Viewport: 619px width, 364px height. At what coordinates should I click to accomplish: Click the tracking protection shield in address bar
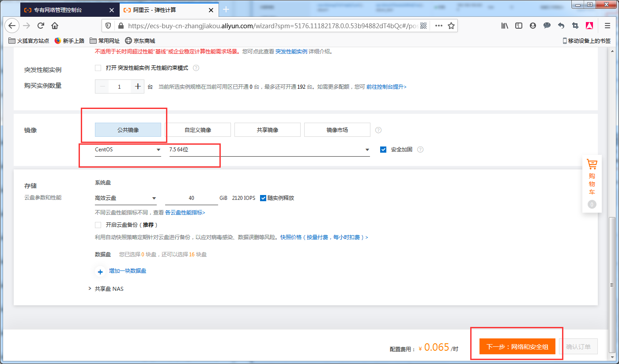click(x=108, y=26)
